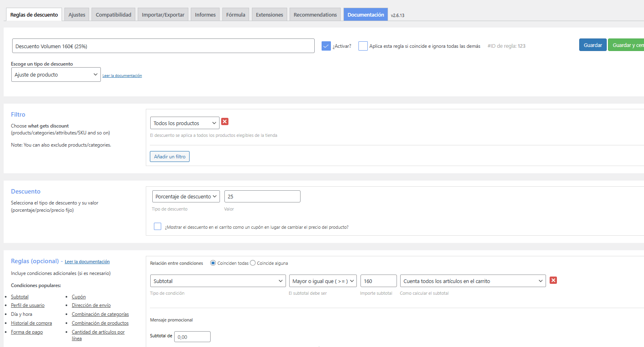This screenshot has height=347, width=644.
Task: Go to the Documentación tab
Action: coord(365,15)
